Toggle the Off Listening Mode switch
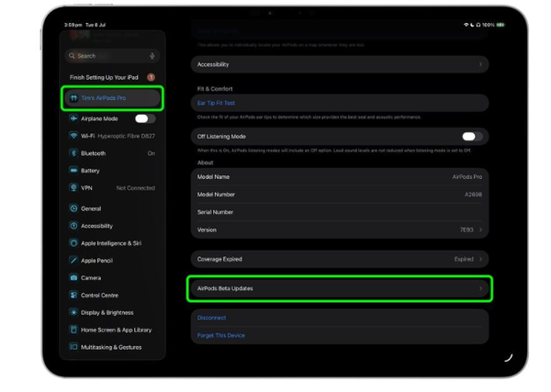551x392 pixels. pos(472,136)
